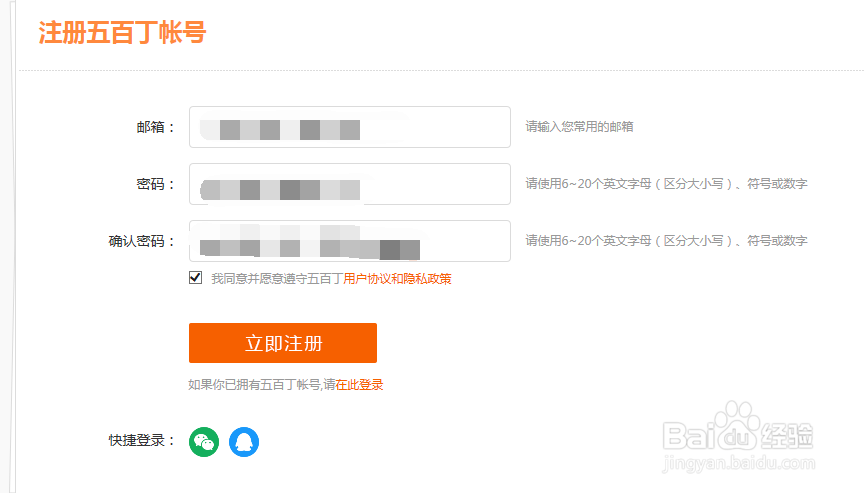864x493 pixels.
Task: Focus the 邮箱 email input field
Action: pos(349,127)
